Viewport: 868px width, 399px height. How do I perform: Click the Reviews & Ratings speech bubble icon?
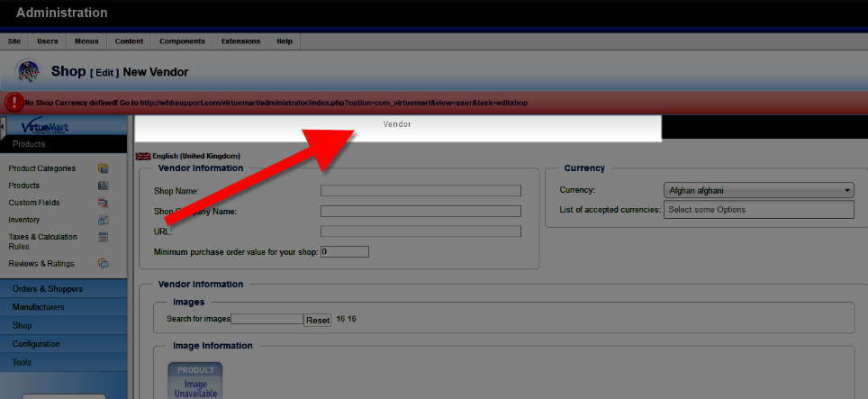pyautogui.click(x=104, y=264)
